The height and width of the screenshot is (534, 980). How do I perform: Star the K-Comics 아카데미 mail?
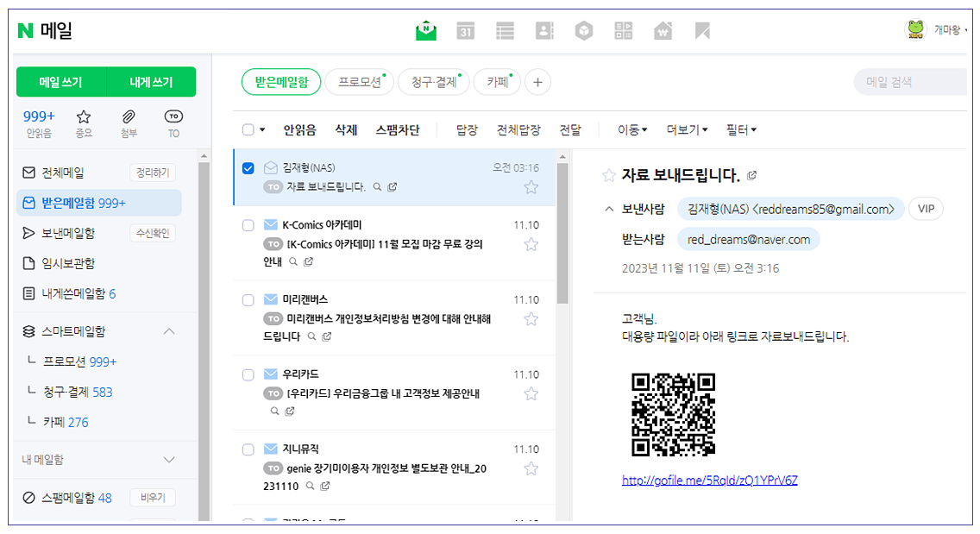coord(531,244)
